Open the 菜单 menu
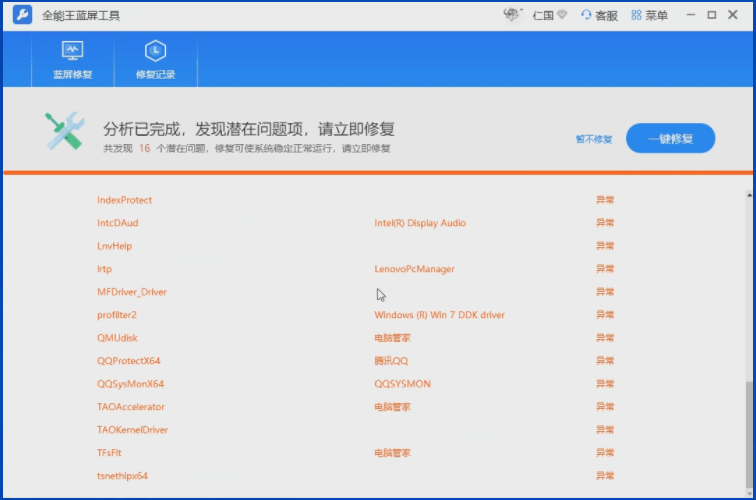Screen dimensions: 756x500 pos(650,15)
